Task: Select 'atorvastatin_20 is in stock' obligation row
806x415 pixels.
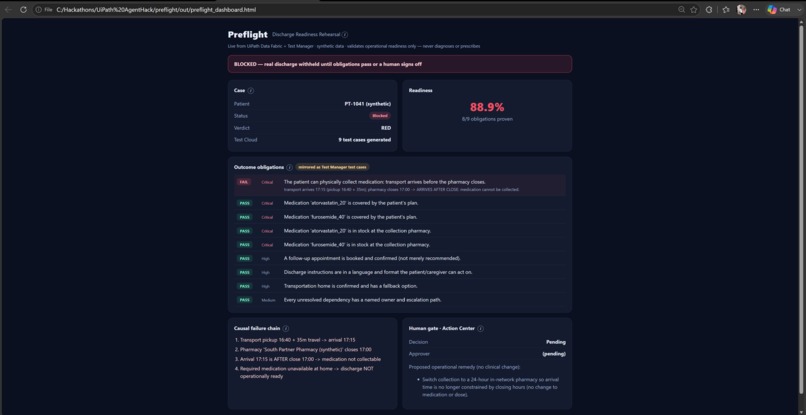Action: [x=399, y=231]
